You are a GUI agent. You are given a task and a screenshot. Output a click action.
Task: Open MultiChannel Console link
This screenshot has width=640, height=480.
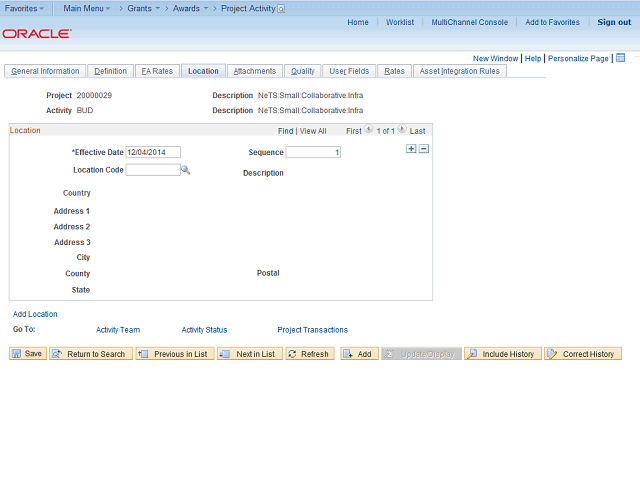point(470,22)
